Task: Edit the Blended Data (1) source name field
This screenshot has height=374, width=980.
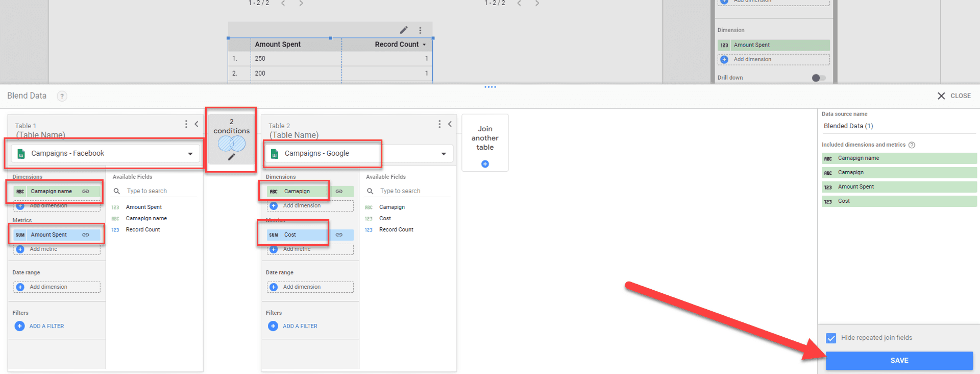Action: [899, 126]
